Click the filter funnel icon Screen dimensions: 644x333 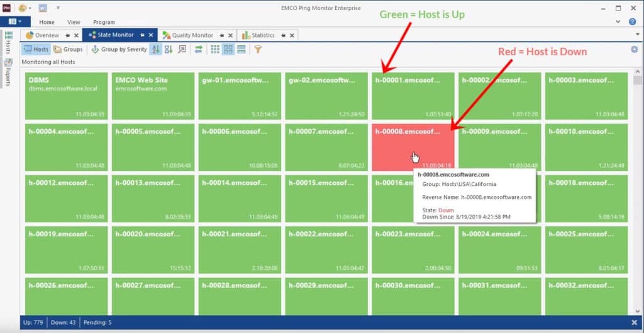pyautogui.click(x=257, y=50)
